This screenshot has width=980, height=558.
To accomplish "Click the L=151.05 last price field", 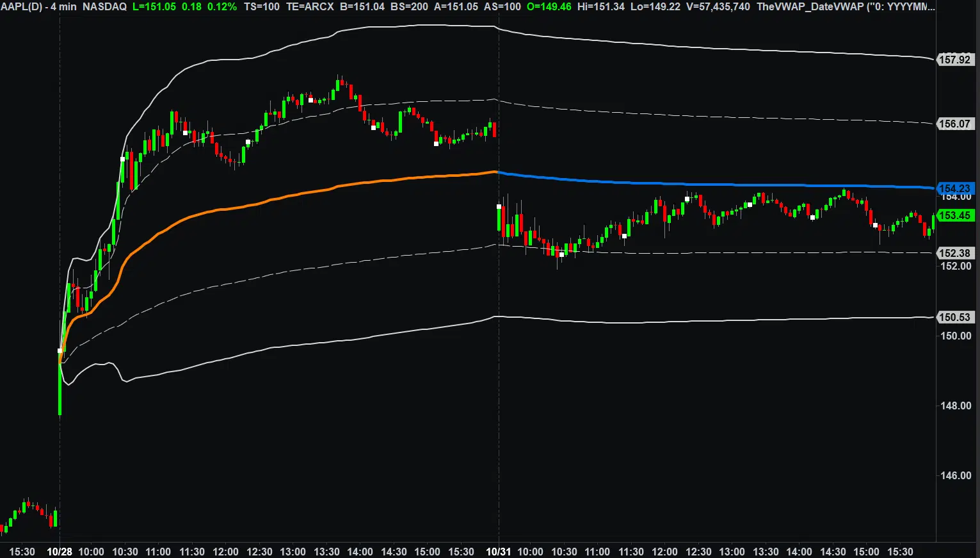I will [154, 6].
